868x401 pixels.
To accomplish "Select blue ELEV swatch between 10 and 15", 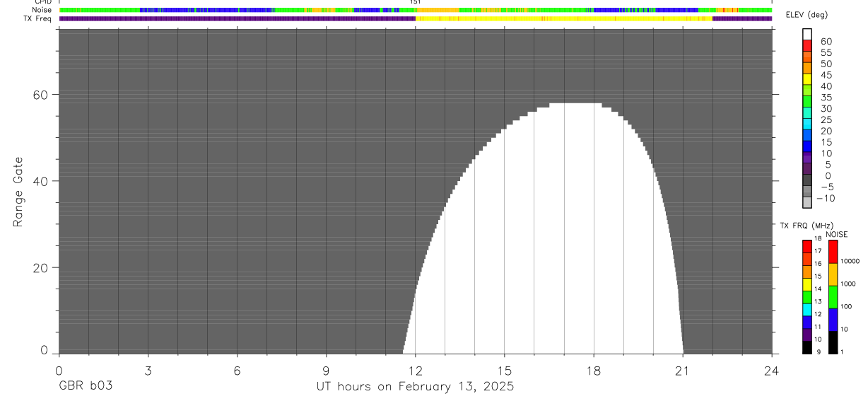I will [807, 146].
